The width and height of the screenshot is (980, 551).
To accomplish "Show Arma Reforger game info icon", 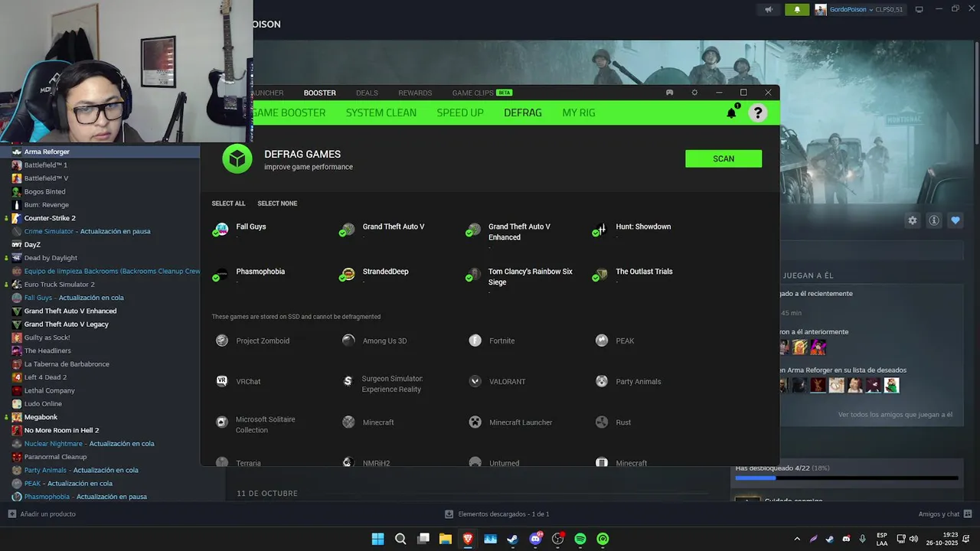I will (934, 220).
